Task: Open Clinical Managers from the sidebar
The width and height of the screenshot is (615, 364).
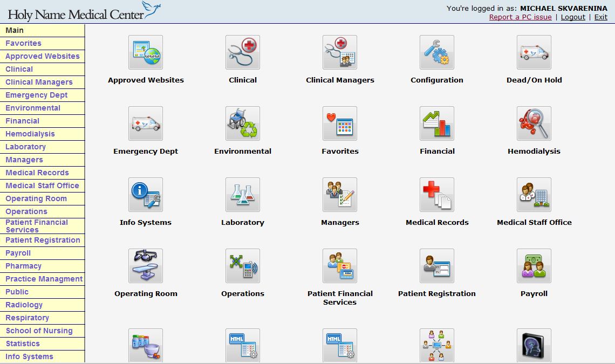Action: click(x=43, y=82)
